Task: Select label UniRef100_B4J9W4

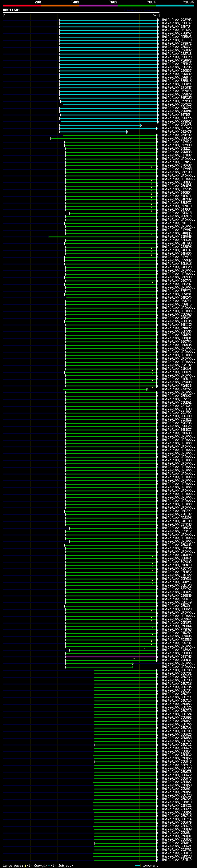Action: pyautogui.click(x=177, y=210)
